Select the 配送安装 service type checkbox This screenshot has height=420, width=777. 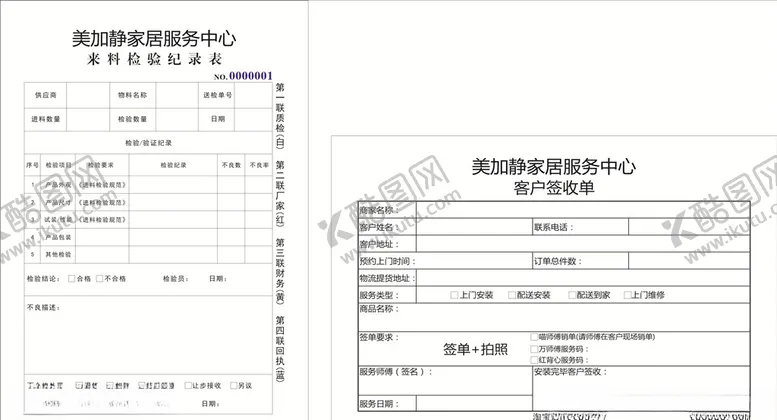512,295
